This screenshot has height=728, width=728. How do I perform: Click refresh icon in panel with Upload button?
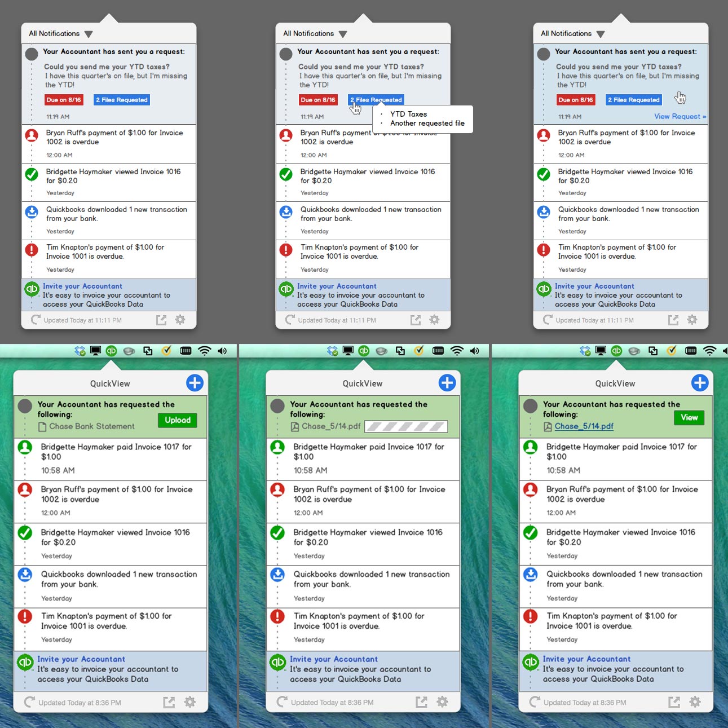click(29, 702)
